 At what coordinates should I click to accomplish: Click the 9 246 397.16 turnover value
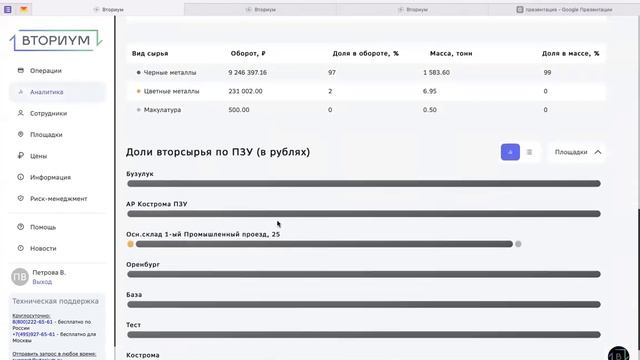point(247,72)
